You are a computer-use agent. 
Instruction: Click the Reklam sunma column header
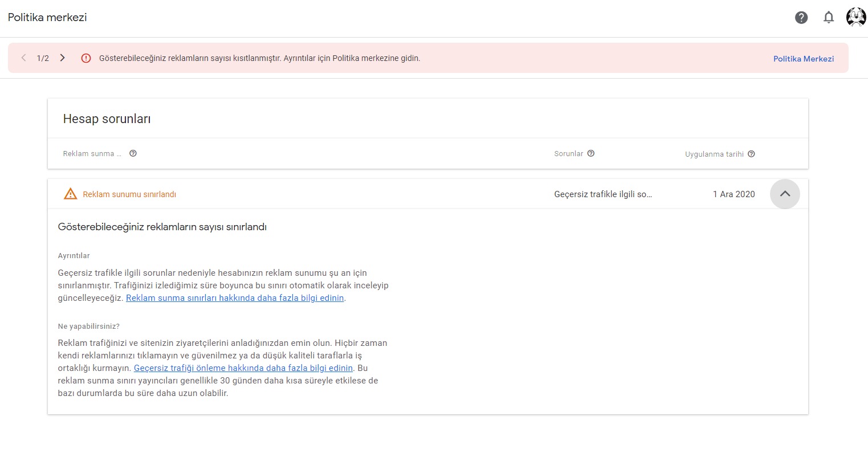coord(92,154)
